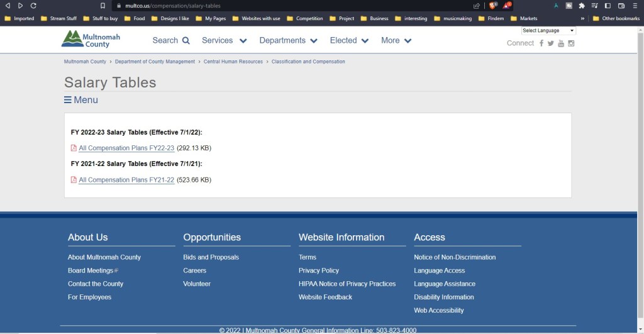Open the YouTube social icon
The height and width of the screenshot is (334, 644).
tap(561, 43)
